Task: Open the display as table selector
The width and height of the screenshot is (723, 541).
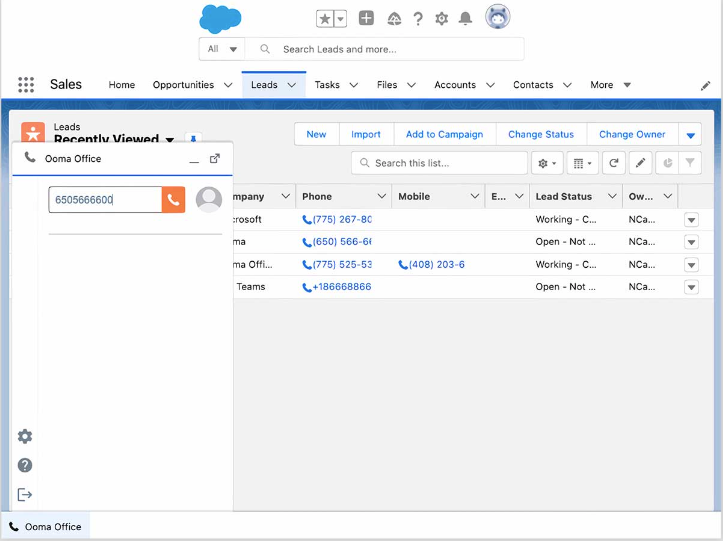Action: pos(582,163)
